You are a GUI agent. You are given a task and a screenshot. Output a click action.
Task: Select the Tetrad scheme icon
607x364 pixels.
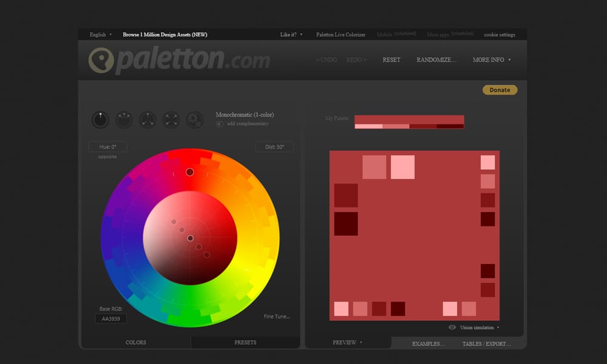[x=171, y=121]
